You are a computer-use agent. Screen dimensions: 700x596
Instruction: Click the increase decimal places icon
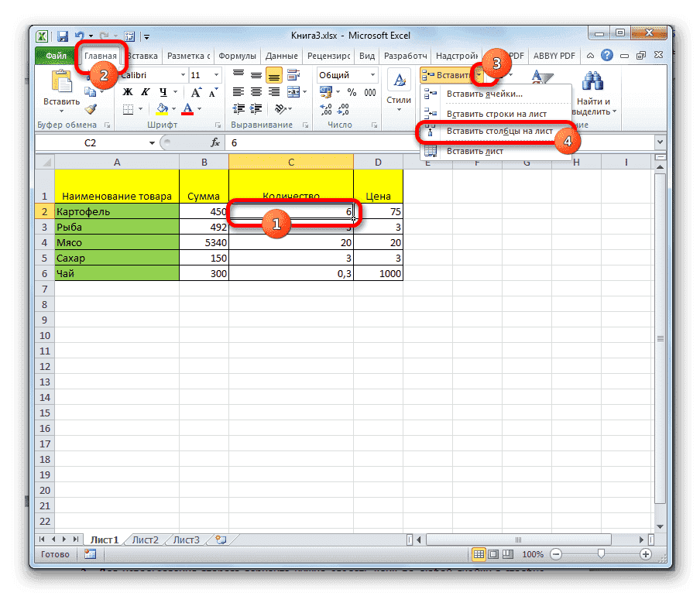coord(324,108)
